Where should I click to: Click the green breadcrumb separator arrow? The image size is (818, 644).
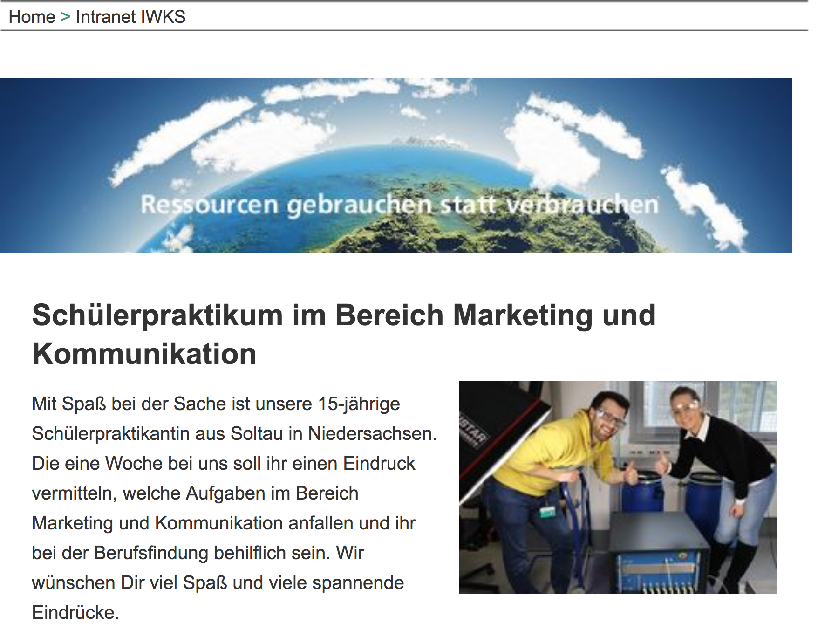66,17
